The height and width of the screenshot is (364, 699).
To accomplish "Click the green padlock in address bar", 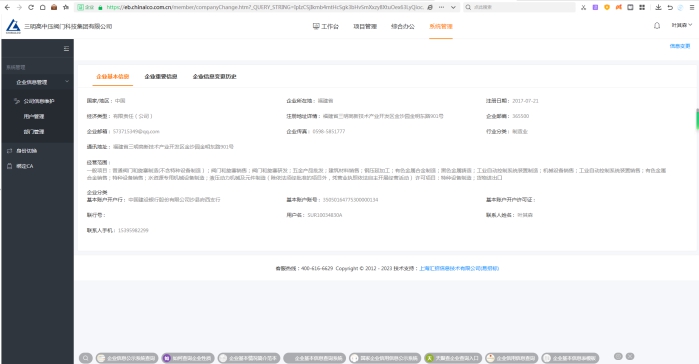I will (100, 7).
